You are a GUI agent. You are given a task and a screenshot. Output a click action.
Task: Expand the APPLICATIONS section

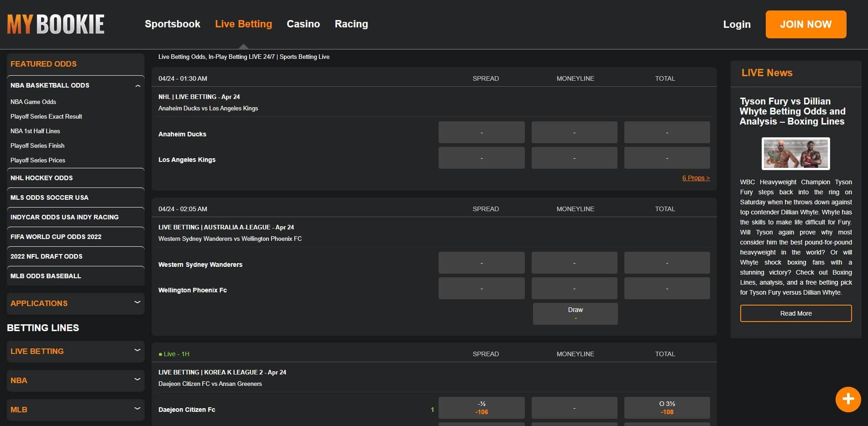[x=75, y=303]
